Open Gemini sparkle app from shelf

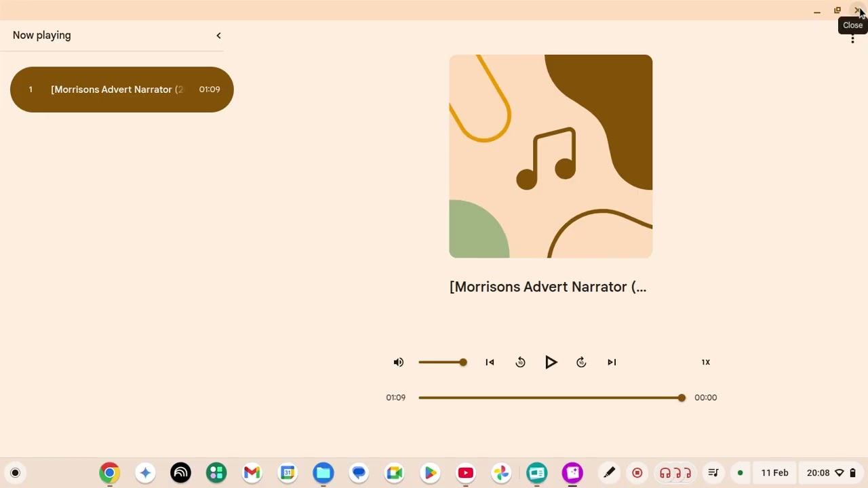coord(145,473)
